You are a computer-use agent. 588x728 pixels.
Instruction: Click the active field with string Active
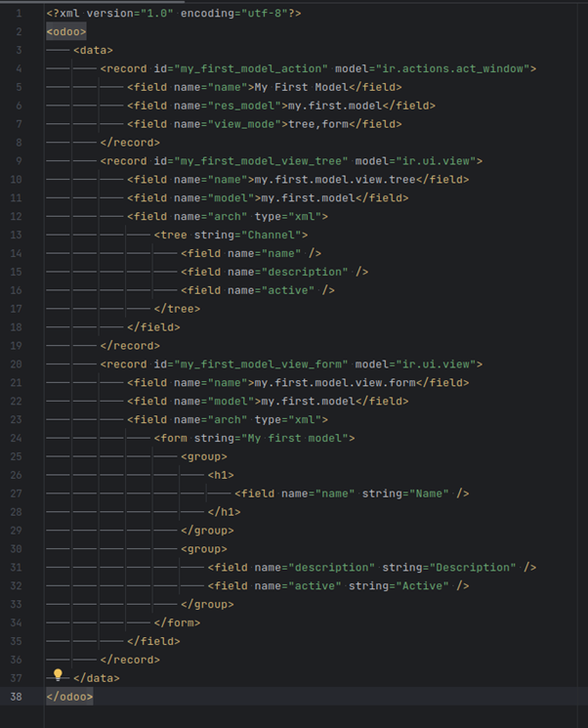click(x=338, y=586)
